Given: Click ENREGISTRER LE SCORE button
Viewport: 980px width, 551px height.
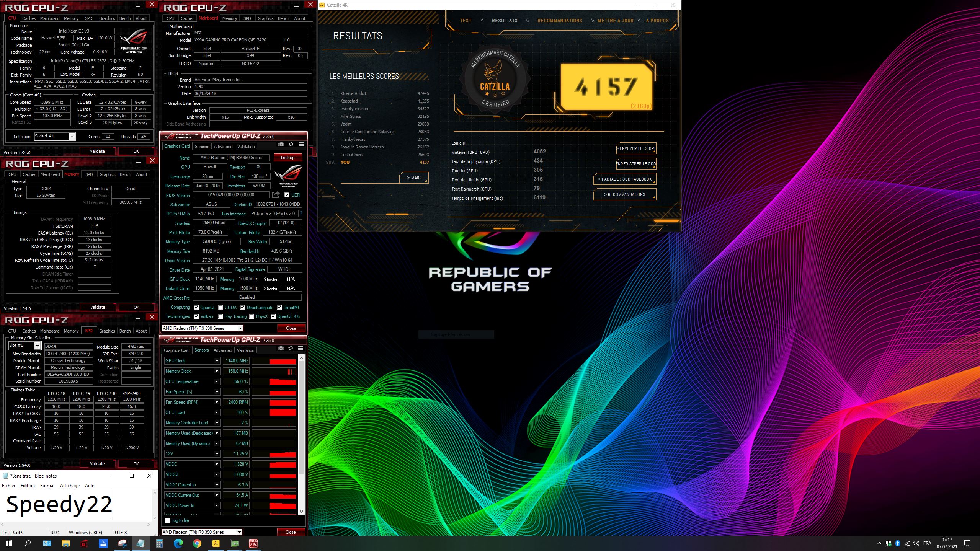Looking at the screenshot, I should [x=636, y=164].
